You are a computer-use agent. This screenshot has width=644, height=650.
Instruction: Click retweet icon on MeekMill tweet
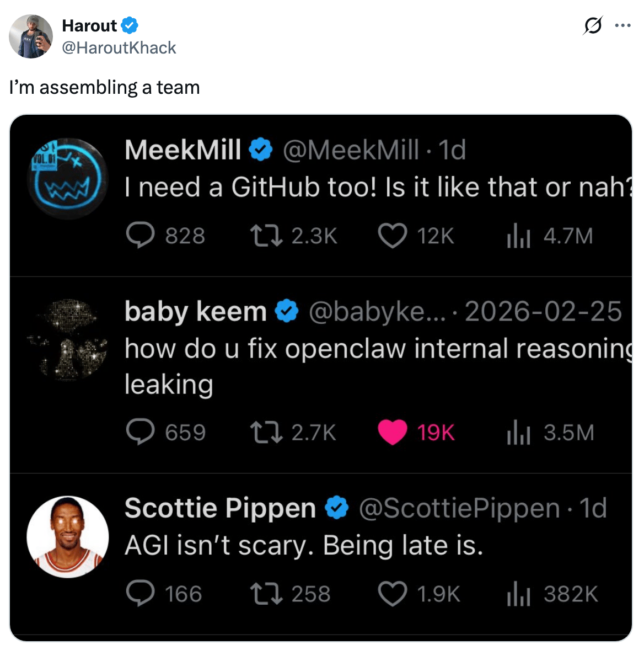click(266, 236)
